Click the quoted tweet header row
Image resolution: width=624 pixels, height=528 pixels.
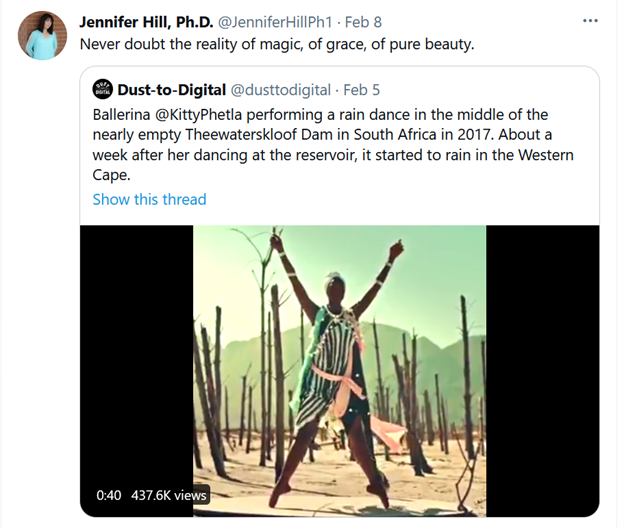coord(236,90)
